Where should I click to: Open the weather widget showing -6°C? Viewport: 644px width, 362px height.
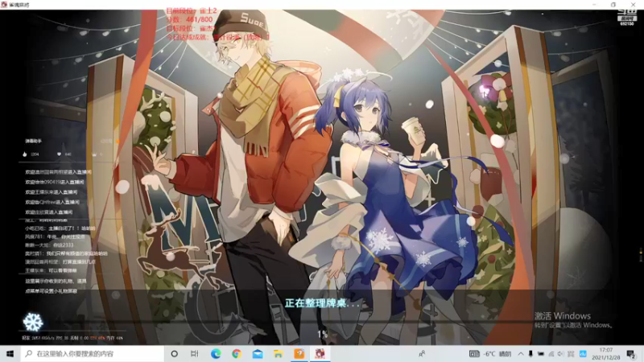click(x=490, y=353)
